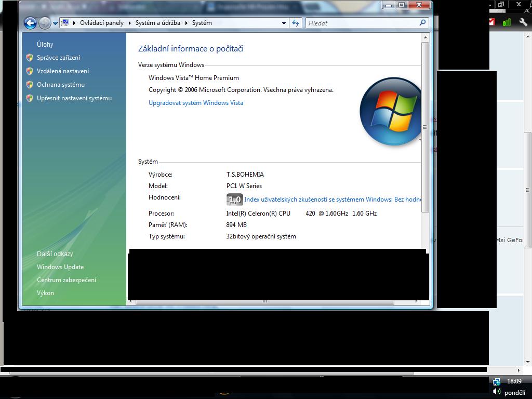
Task: Click the Copyright 2006 Microsoft Corporation line
Action: click(241, 90)
